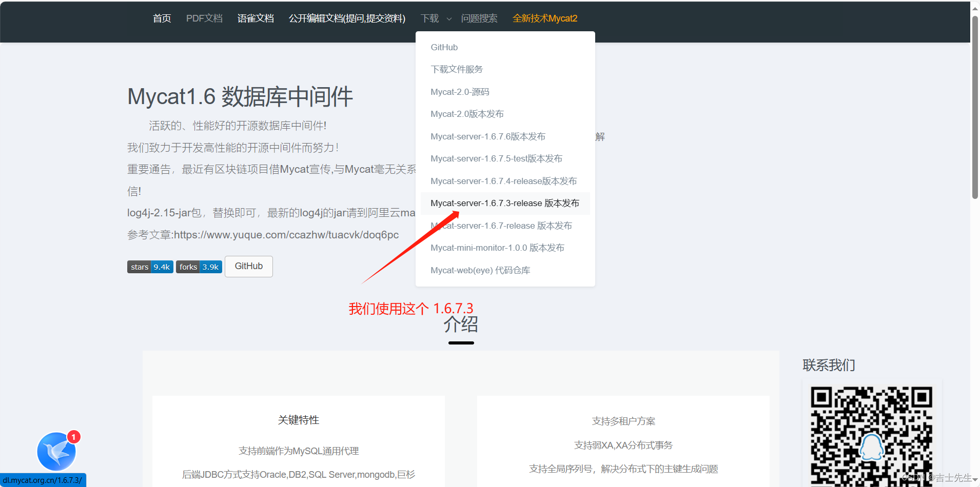
Task: Select Mycat-server-1.6.7-release 版本发布 entry
Action: 505,226
